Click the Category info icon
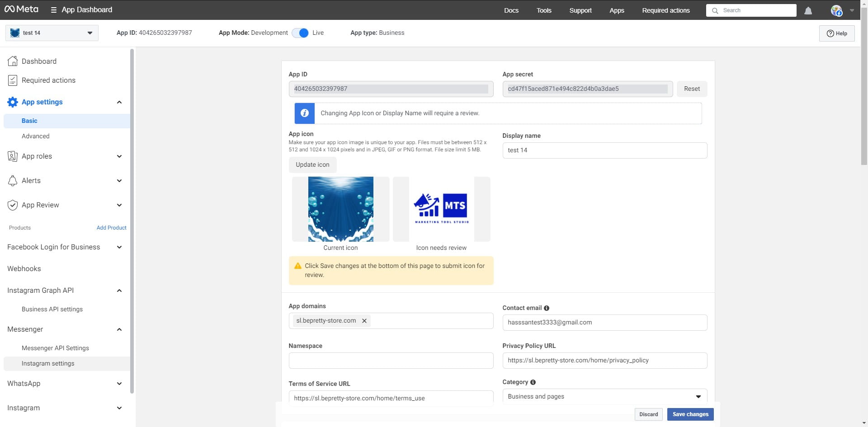This screenshot has height=427, width=868. coord(533,382)
